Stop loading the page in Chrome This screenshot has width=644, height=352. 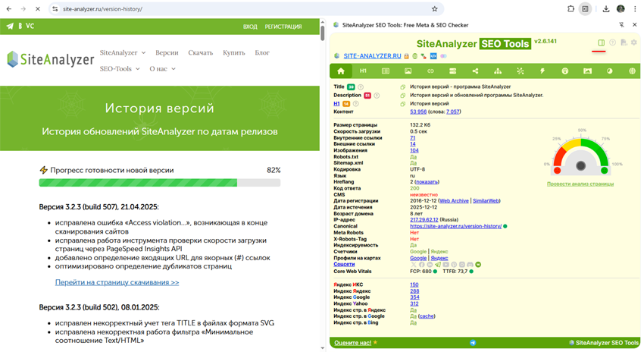tap(37, 8)
